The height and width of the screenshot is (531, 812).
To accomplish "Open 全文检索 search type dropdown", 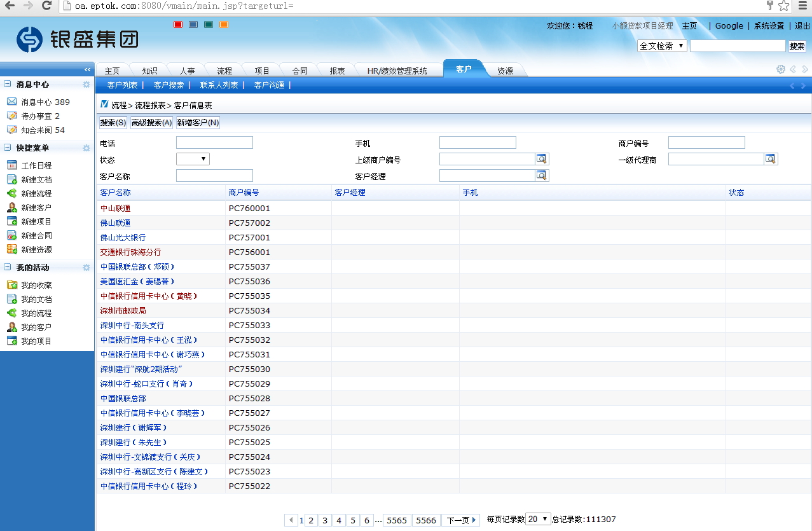I will tap(662, 46).
